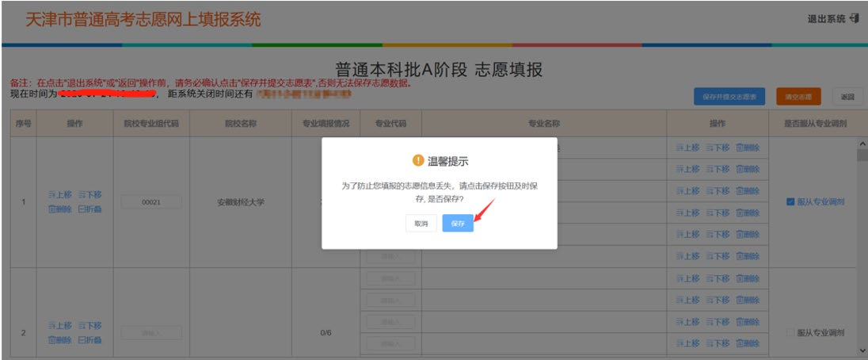868x360 pixels.
Task: Click the 序号 column header
Action: pyautogui.click(x=23, y=124)
